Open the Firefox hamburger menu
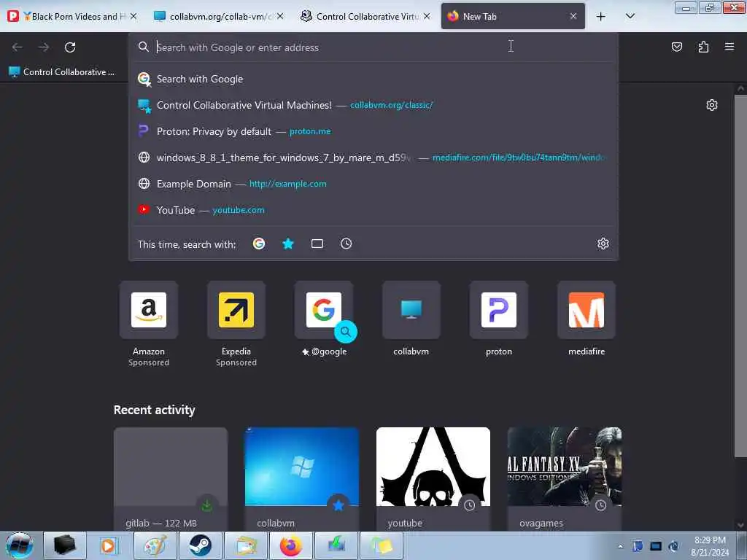Viewport: 747px width, 560px height. click(729, 47)
